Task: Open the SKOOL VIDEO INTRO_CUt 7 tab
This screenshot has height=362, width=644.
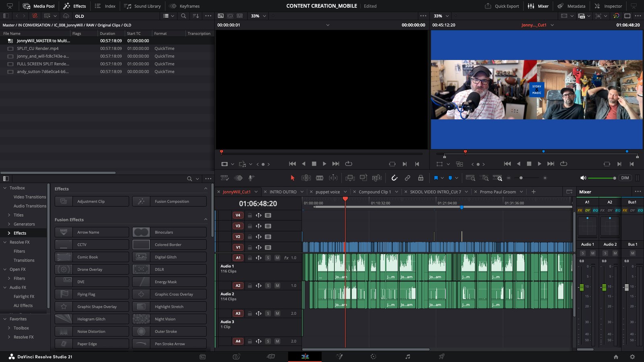Action: [x=436, y=192]
